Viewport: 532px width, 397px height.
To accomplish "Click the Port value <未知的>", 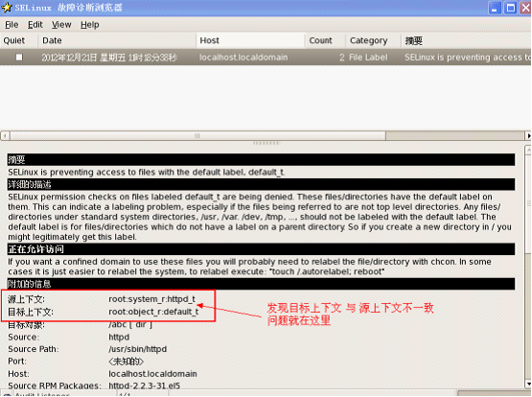I will click(126, 362).
